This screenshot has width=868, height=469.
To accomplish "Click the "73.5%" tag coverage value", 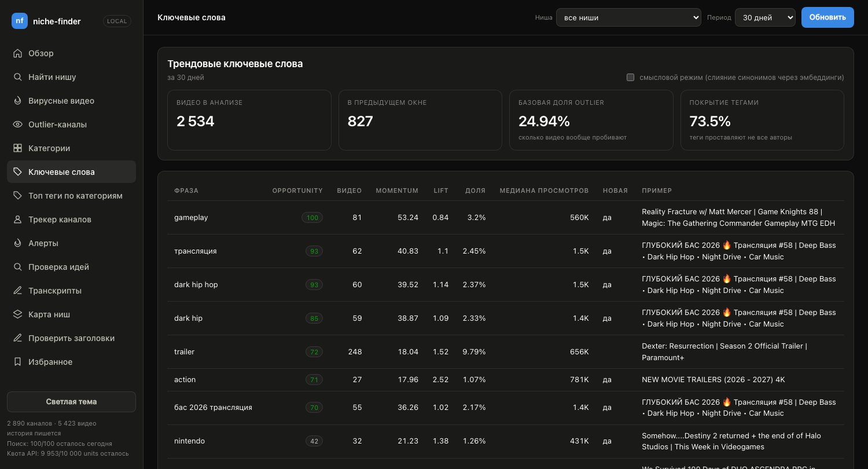I will click(710, 121).
